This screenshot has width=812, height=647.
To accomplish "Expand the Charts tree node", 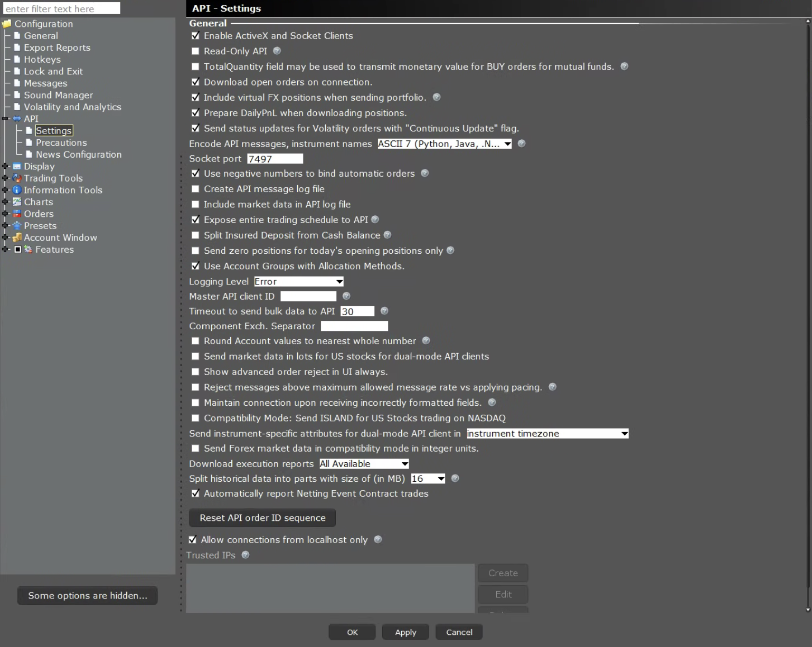I will 5,202.
